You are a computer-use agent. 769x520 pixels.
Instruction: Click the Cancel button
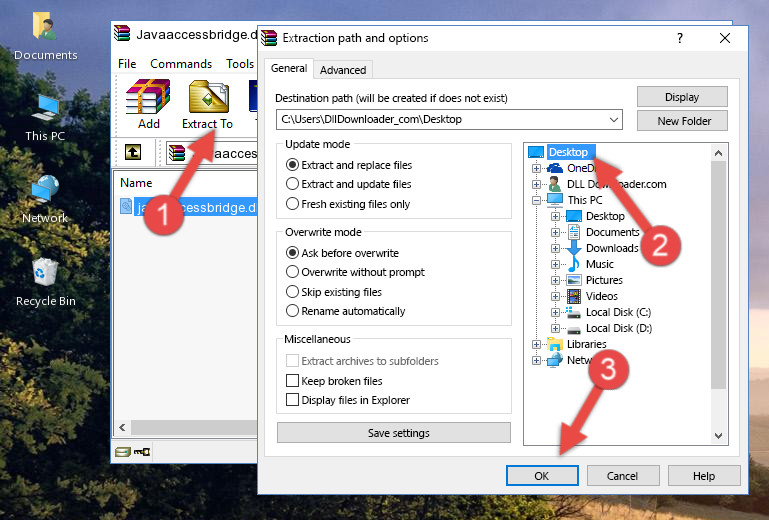[x=623, y=476]
